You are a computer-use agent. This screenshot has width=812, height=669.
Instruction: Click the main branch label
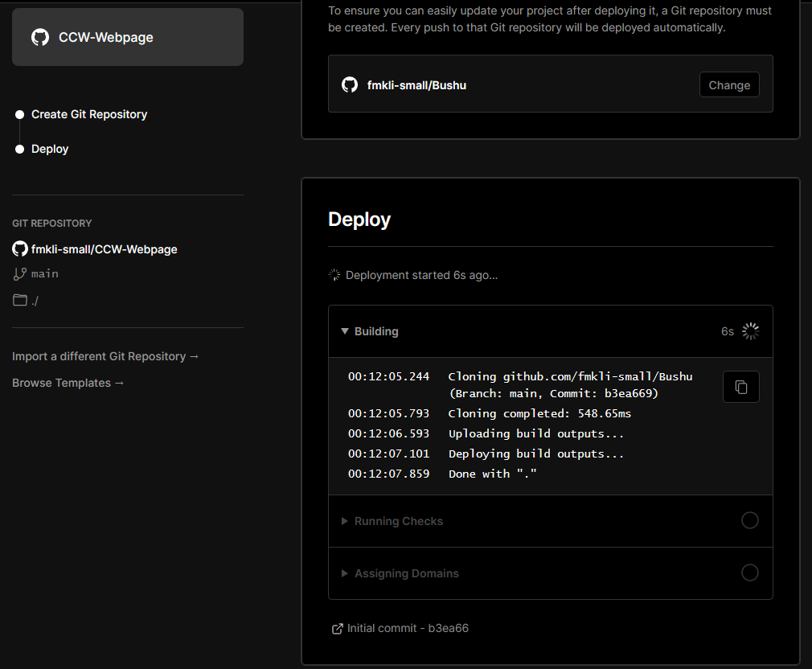click(x=44, y=274)
